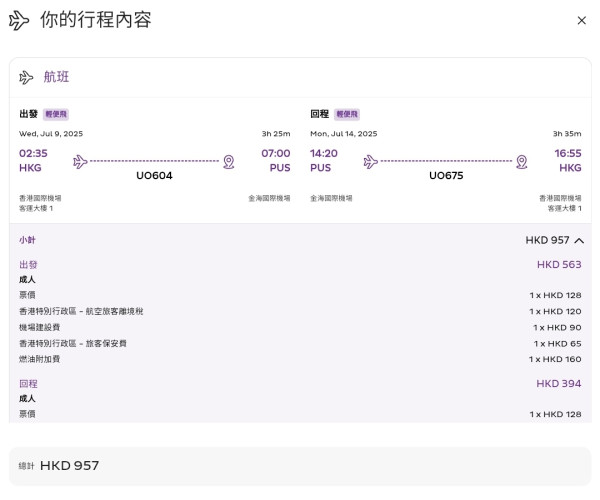Click arrival time 07:00
This screenshot has height=500, width=600.
tap(276, 153)
